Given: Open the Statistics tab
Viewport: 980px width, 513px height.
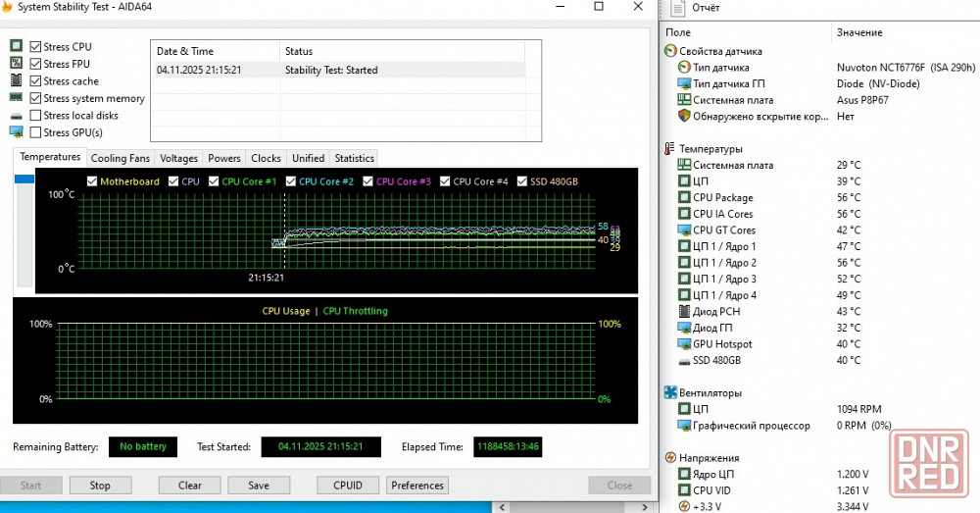Looking at the screenshot, I should [x=355, y=158].
